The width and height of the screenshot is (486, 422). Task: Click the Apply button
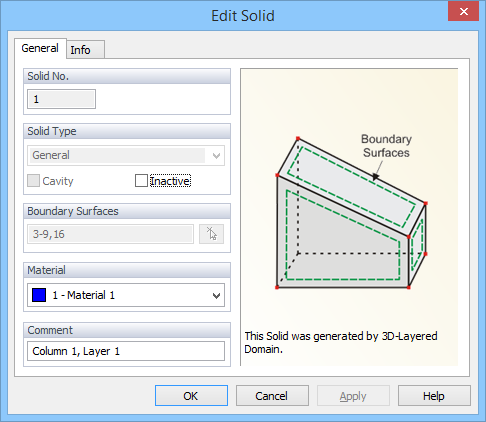(353, 396)
